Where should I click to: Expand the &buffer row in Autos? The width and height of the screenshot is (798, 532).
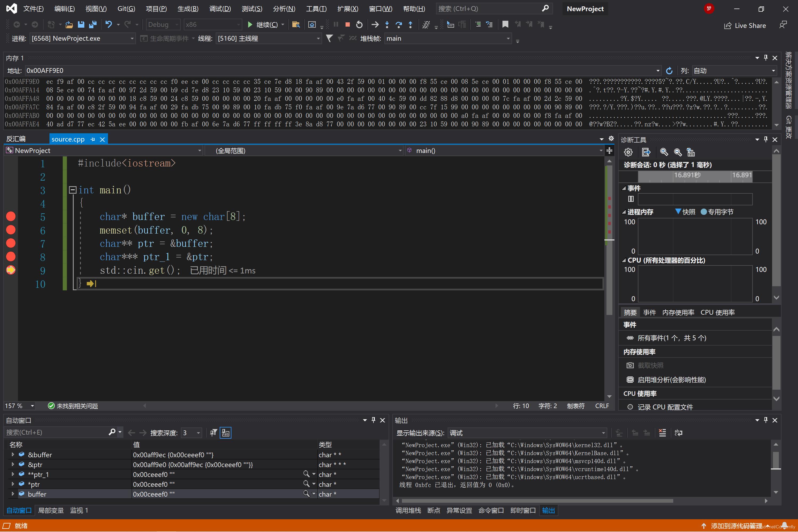coord(13,454)
